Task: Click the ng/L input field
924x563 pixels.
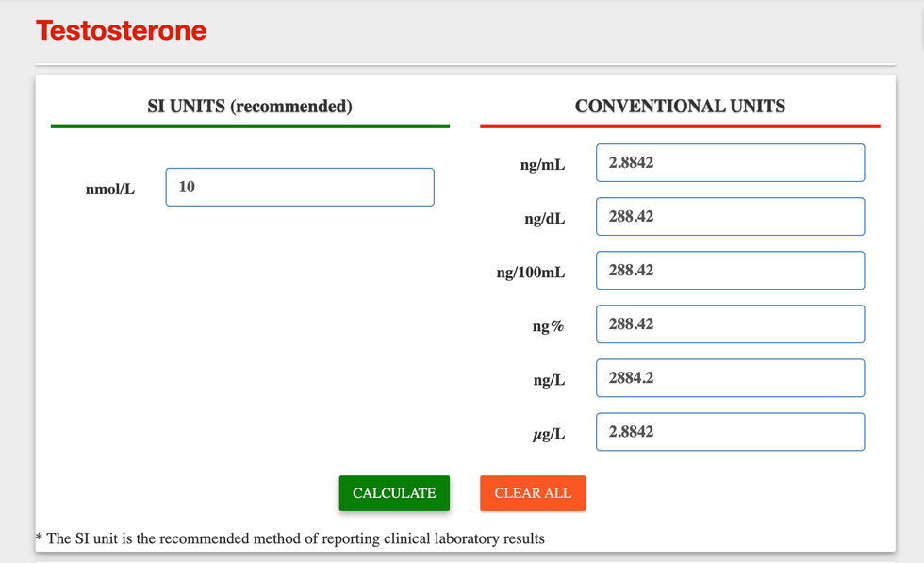Action: [x=730, y=378]
